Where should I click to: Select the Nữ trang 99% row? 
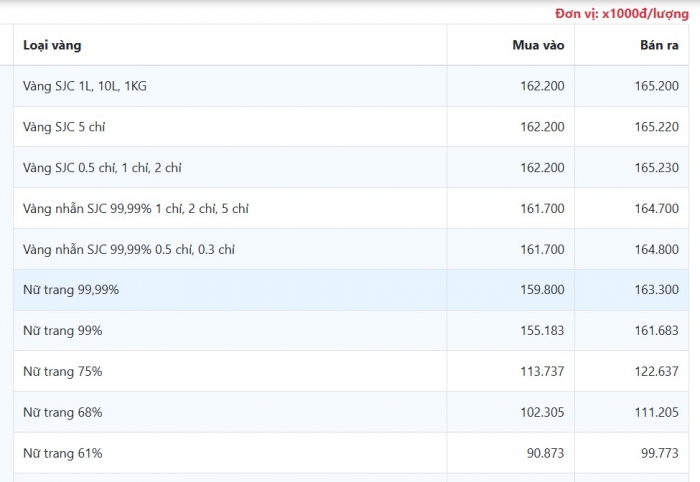coord(351,331)
